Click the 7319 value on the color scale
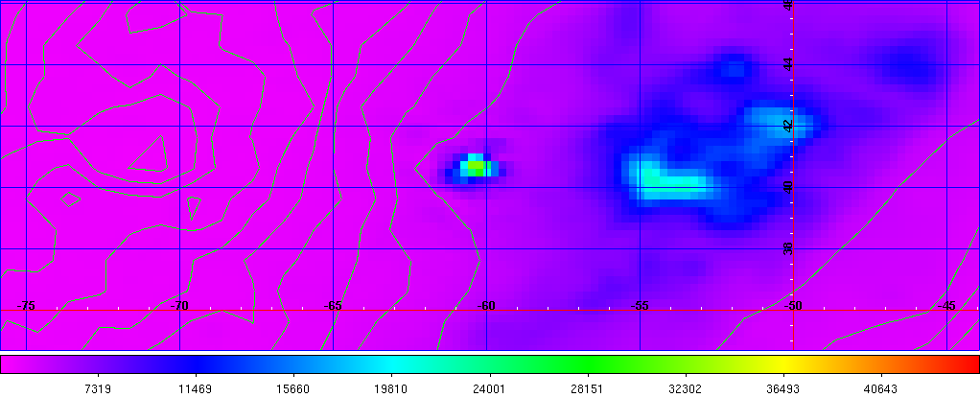Viewport: 980px width, 398px height. point(99,388)
